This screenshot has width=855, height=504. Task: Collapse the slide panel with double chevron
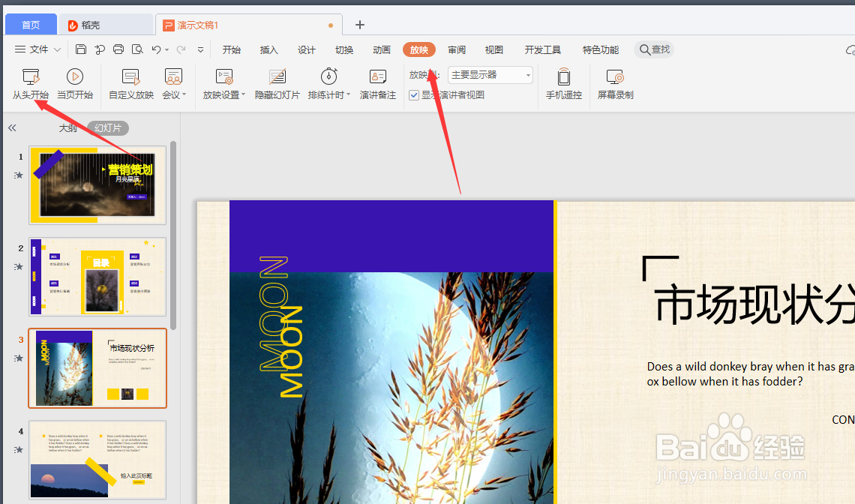coord(12,127)
